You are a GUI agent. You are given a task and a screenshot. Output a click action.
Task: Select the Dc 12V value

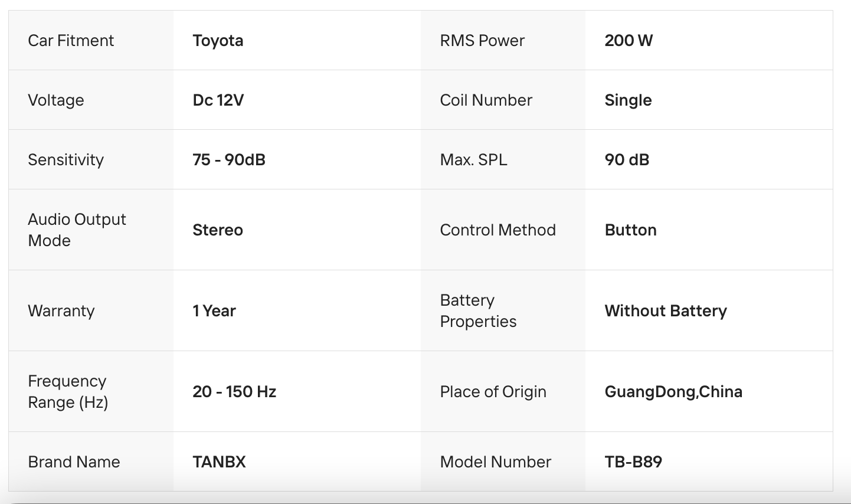218,100
